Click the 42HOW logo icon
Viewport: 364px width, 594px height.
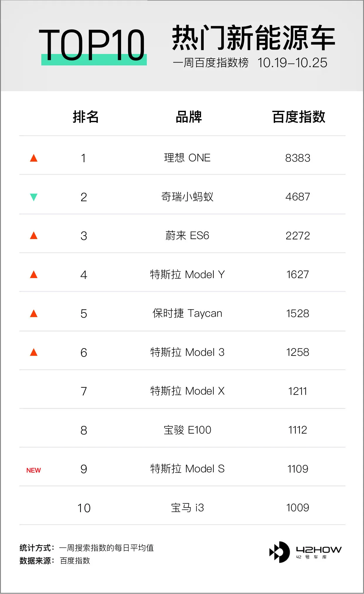tap(279, 552)
